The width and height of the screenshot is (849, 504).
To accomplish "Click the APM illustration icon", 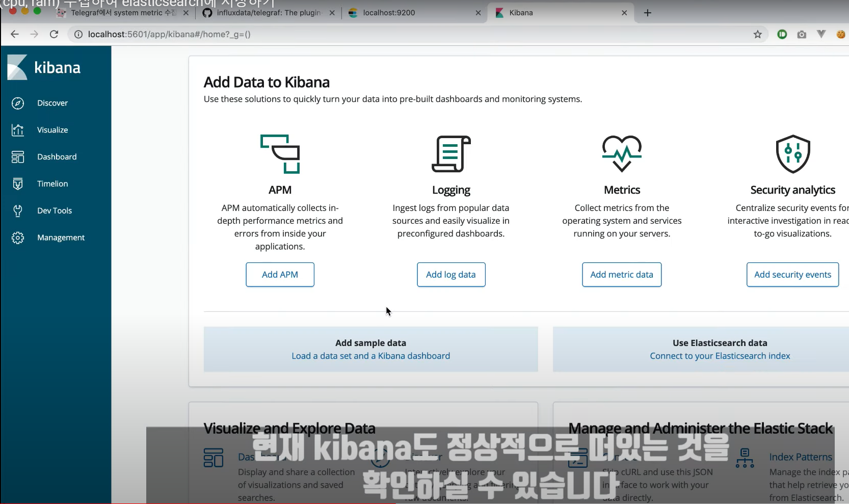I will [x=280, y=154].
